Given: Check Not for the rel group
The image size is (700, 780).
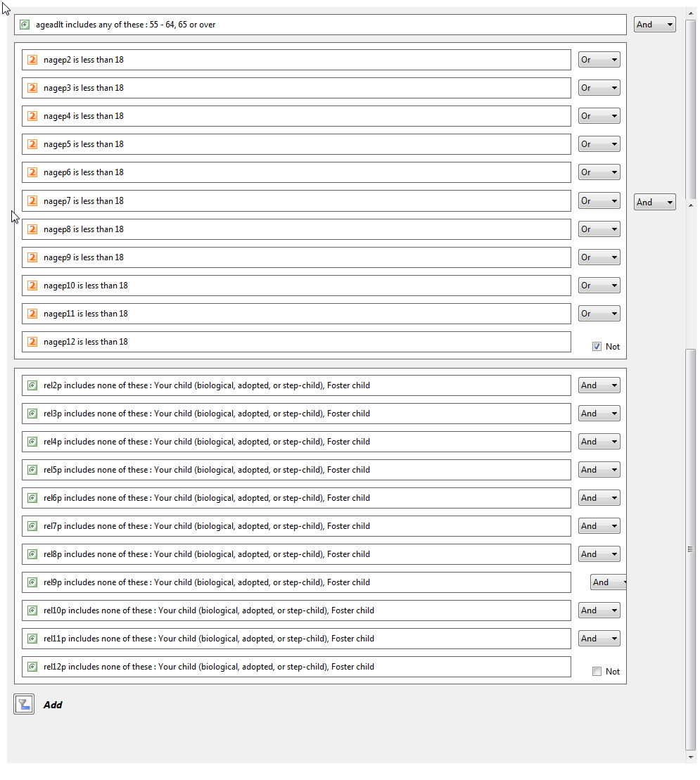Looking at the screenshot, I should pos(597,672).
